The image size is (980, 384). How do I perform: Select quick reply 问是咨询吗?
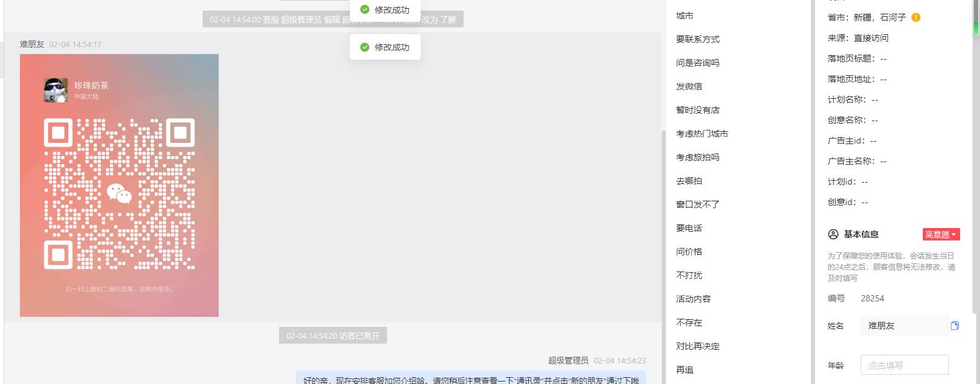[698, 63]
